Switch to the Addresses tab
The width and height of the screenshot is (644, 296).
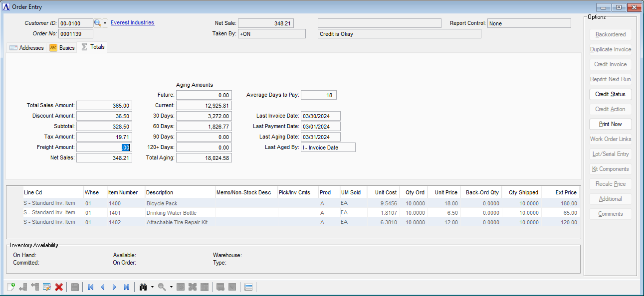tap(27, 48)
